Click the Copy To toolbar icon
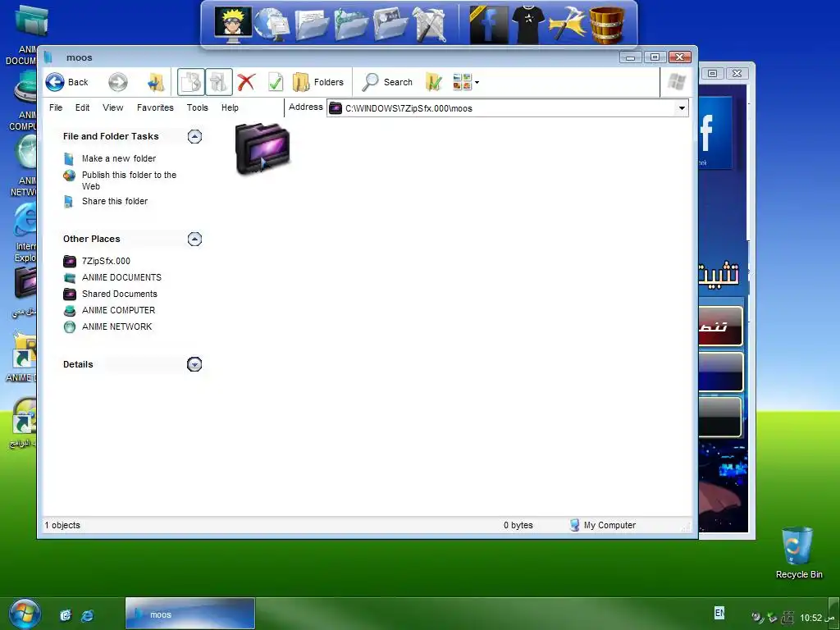Screen dimensions: 840x630 click(190, 82)
